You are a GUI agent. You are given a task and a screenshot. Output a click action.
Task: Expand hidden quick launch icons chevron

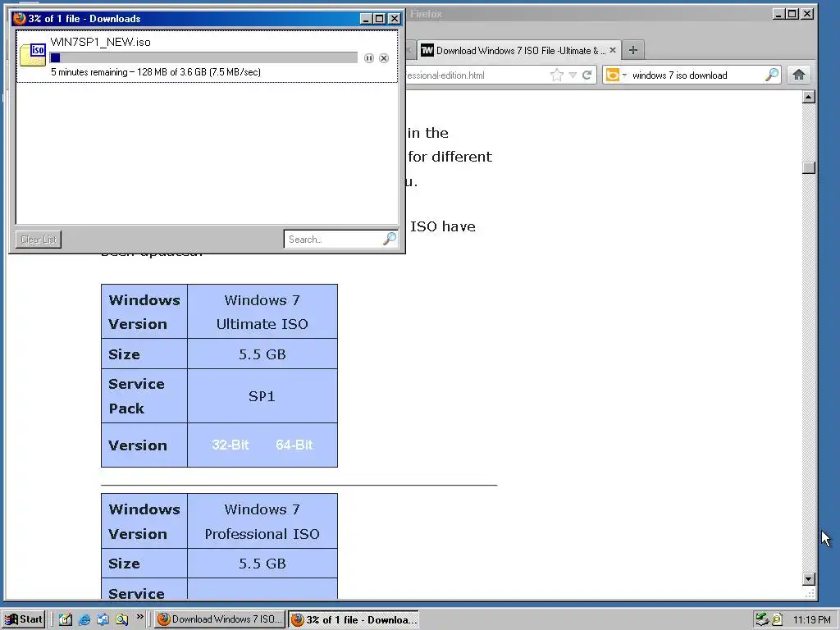coord(139,617)
